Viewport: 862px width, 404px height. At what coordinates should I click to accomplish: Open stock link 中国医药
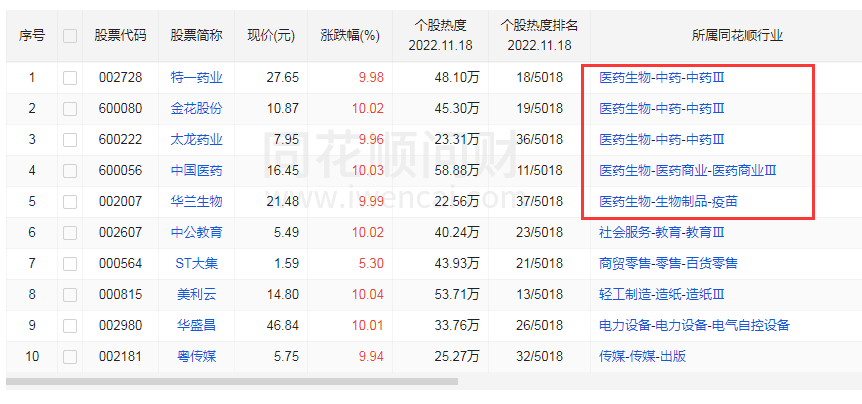(x=196, y=170)
